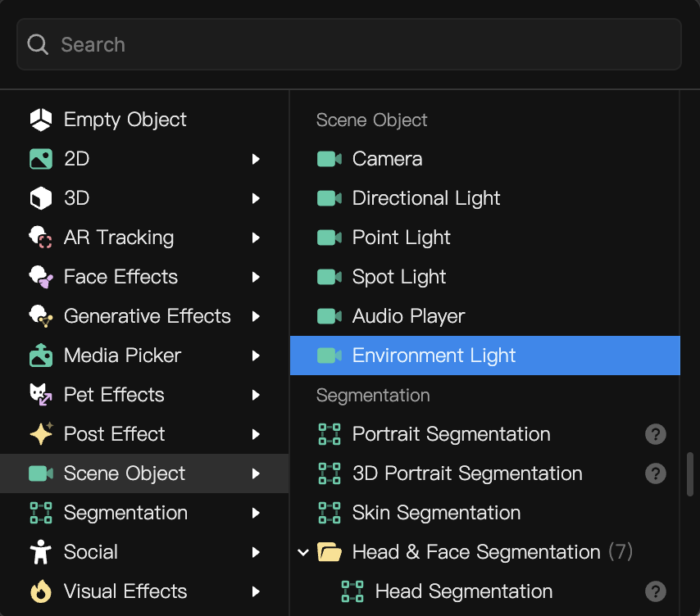Image resolution: width=700 pixels, height=616 pixels.
Task: Open the Generative Effects submenu arrow
Action: pyautogui.click(x=256, y=316)
